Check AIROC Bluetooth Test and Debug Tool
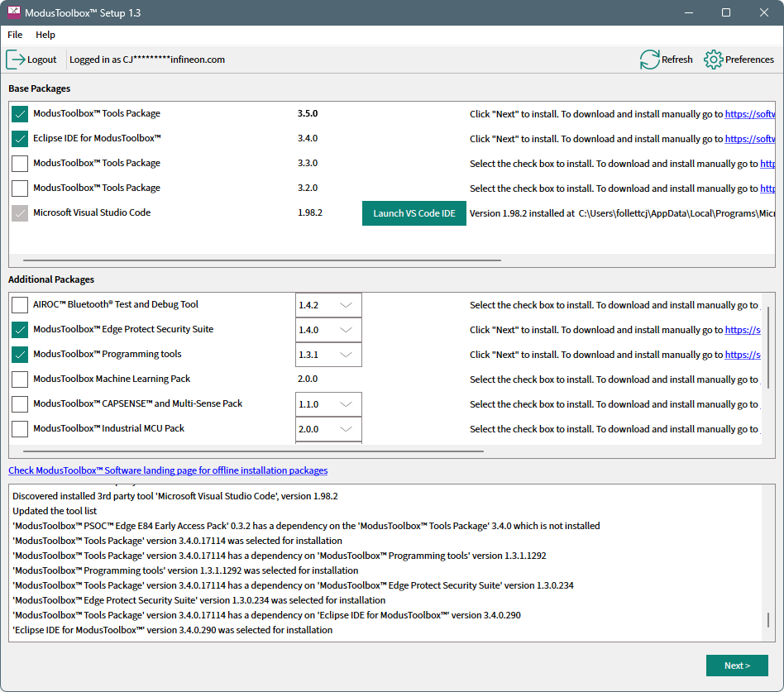The width and height of the screenshot is (784, 692). pos(20,305)
